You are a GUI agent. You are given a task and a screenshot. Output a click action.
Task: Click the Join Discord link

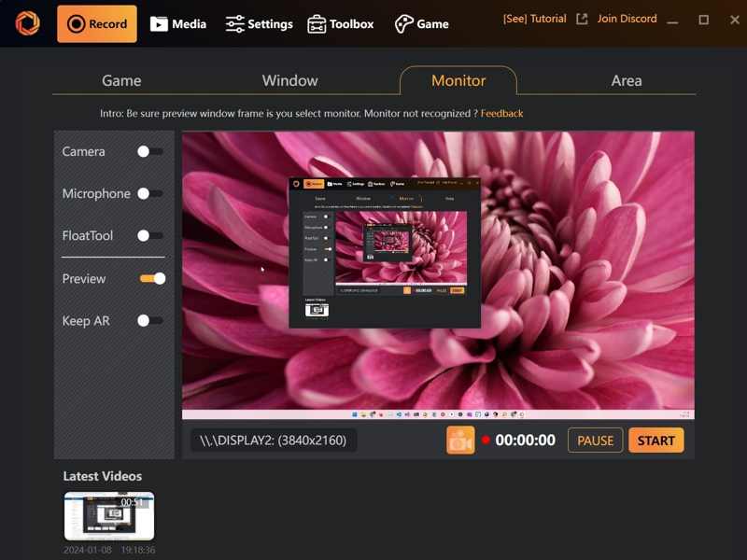point(627,19)
